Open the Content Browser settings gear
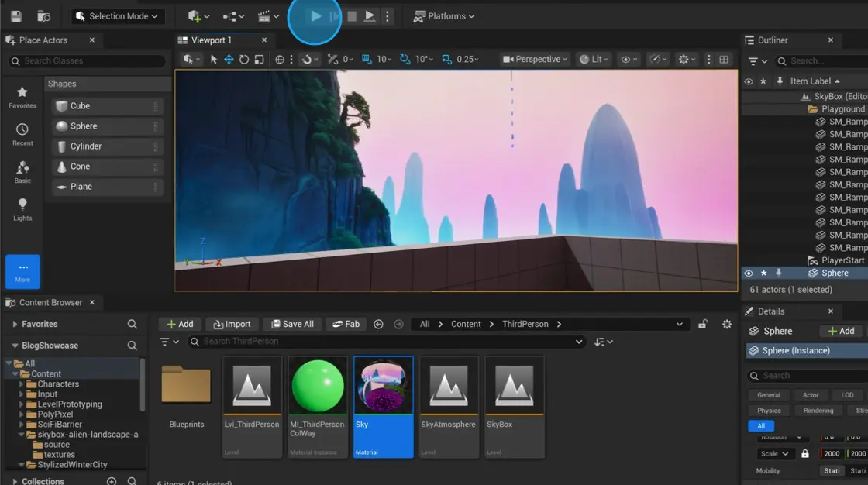 [x=726, y=324]
